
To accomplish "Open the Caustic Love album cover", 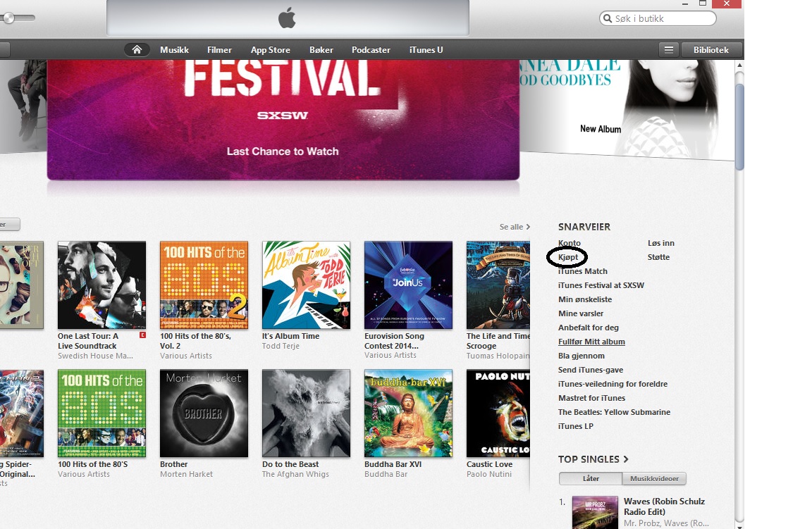I will 498,413.
